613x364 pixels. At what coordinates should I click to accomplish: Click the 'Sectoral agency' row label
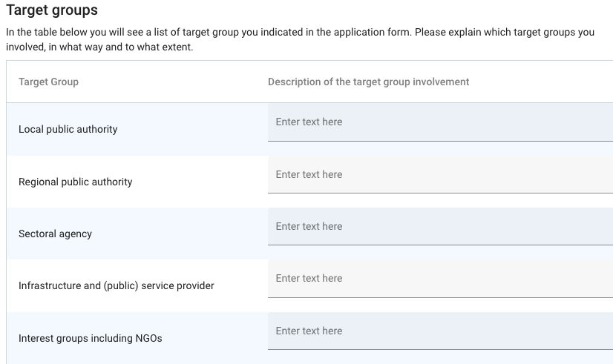click(56, 234)
